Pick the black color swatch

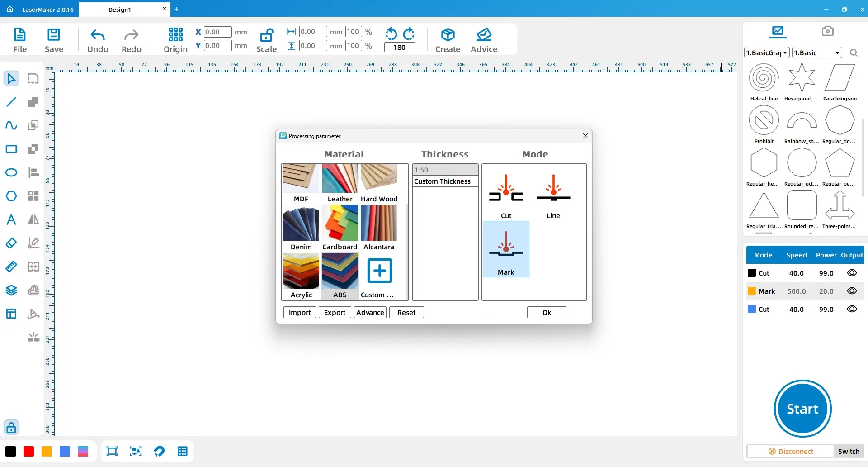pos(10,451)
